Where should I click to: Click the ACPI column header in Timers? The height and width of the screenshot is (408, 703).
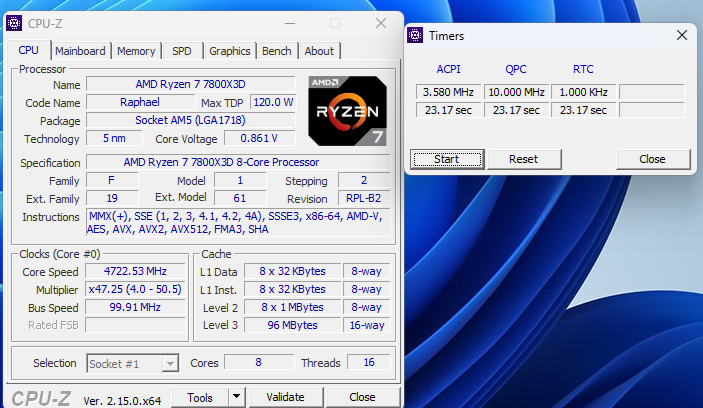pyautogui.click(x=448, y=69)
